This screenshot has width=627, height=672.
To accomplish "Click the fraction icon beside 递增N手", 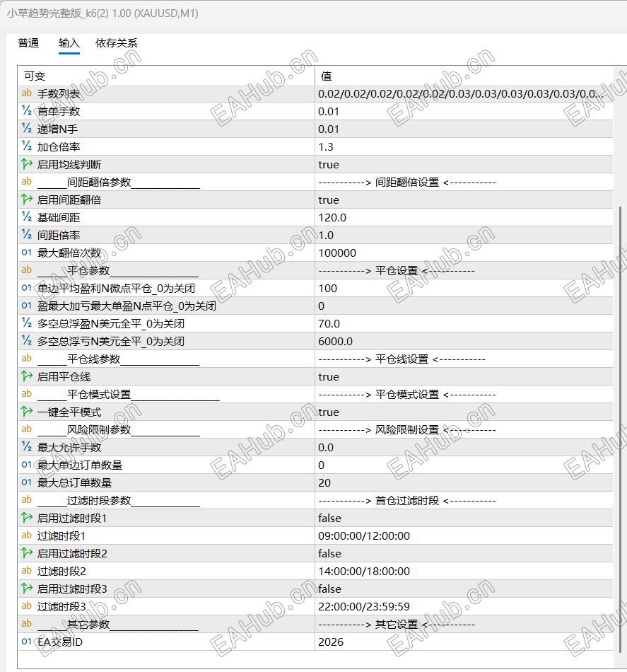I will coord(27,129).
